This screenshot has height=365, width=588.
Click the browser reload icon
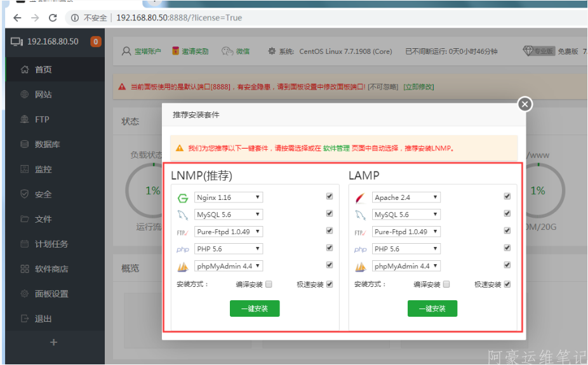tap(53, 18)
